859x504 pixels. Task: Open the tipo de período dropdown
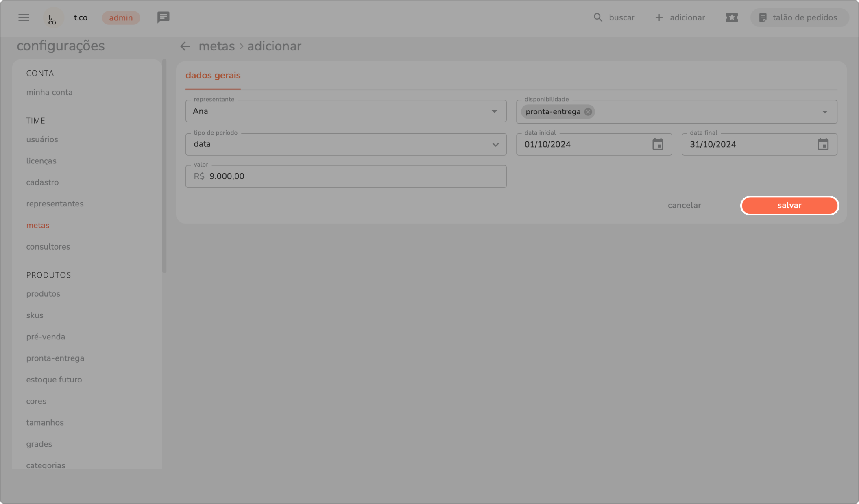[495, 144]
